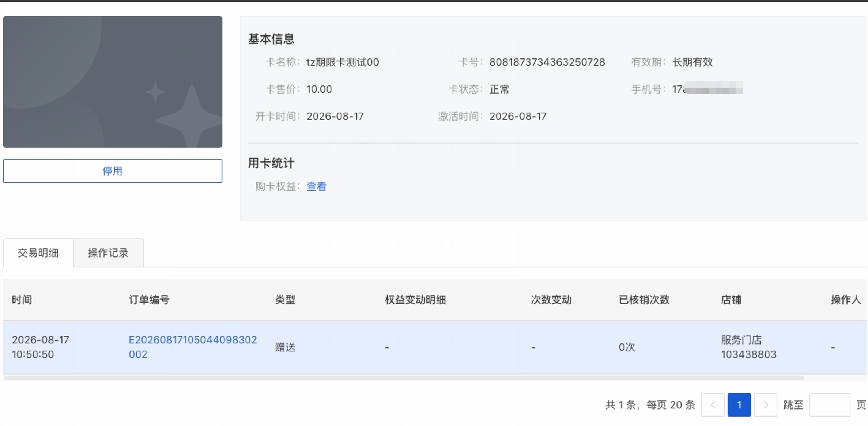Switch to the 操作记录 tab

point(108,253)
